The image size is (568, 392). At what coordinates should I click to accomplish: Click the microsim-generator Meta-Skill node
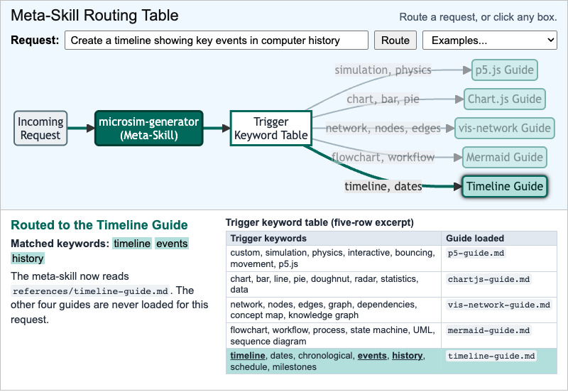[149, 129]
